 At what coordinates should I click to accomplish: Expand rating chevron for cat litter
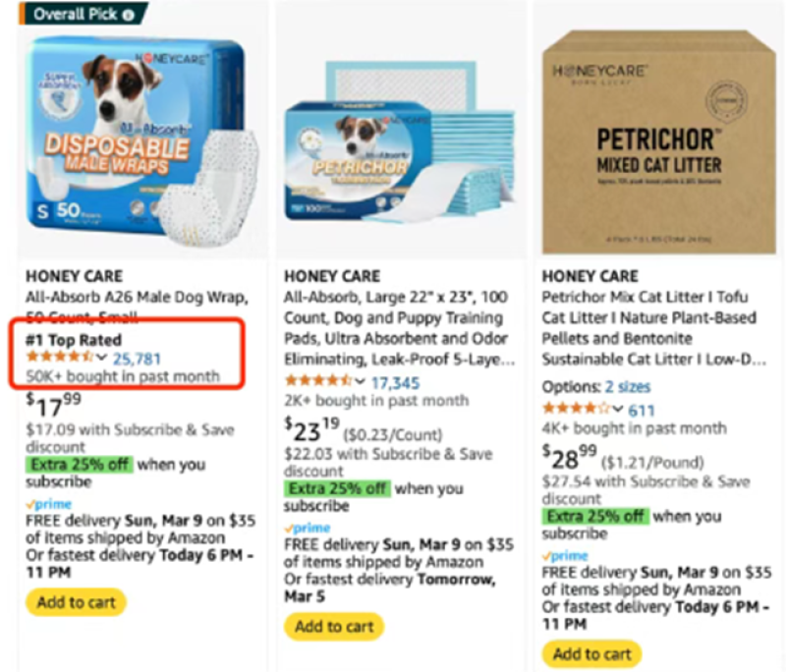618,409
